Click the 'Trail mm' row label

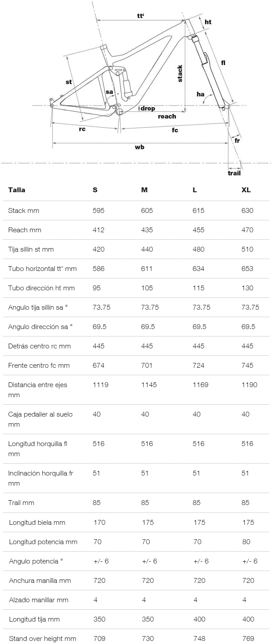21,503
